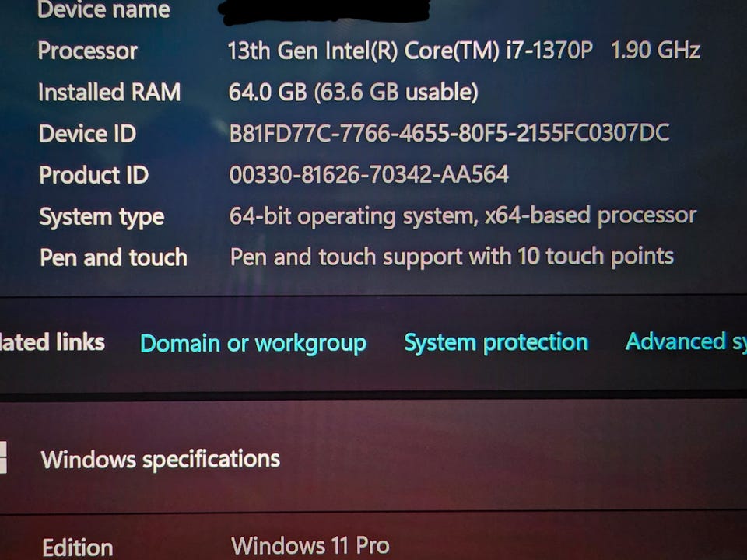Select the Processor label

tap(87, 51)
